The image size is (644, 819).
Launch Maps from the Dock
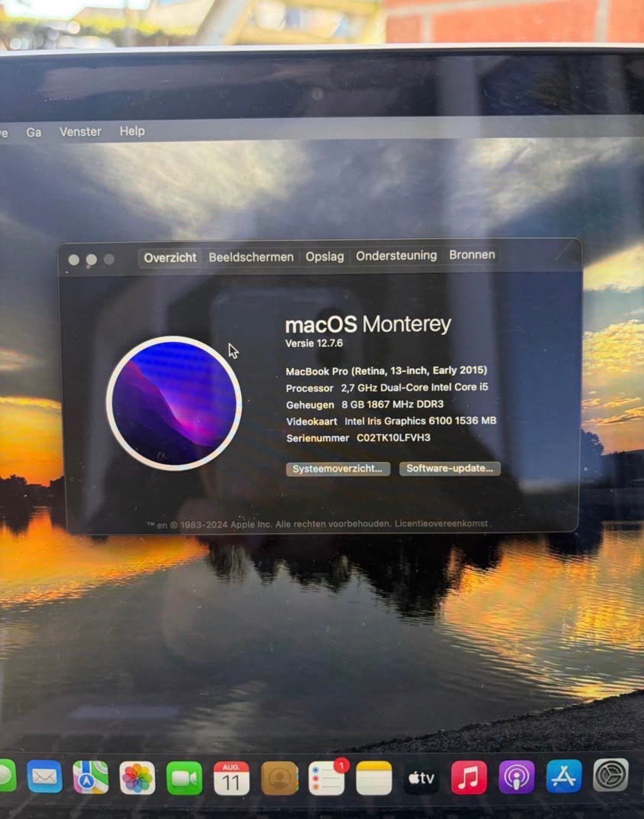pyautogui.click(x=91, y=777)
